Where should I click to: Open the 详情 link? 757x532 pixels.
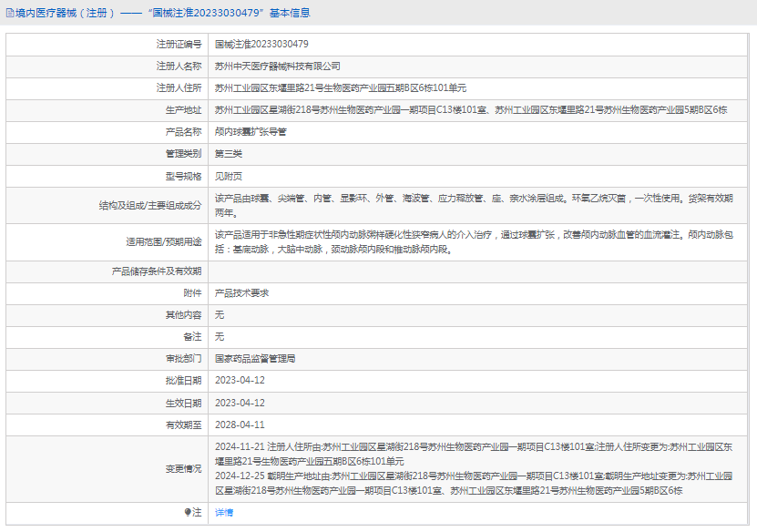pos(224,512)
